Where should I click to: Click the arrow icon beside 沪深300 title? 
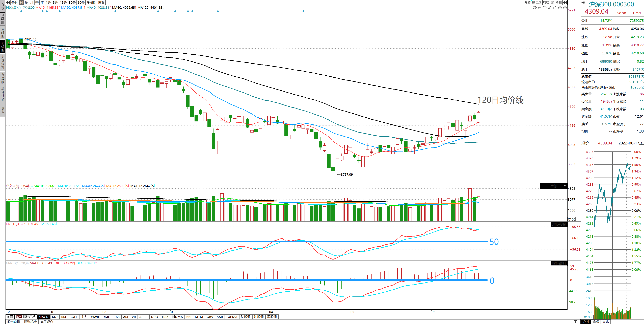pyautogui.click(x=583, y=3)
